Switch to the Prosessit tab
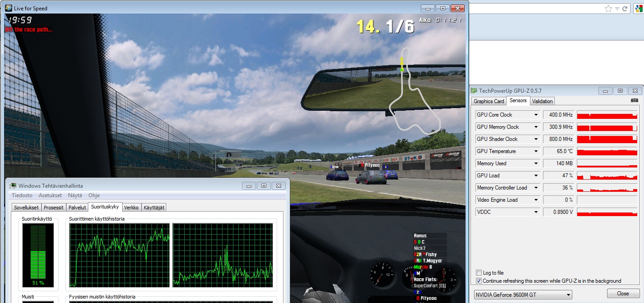 [54, 208]
